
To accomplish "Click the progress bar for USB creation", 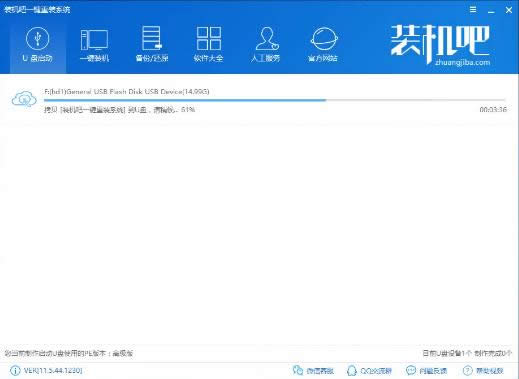I will point(275,100).
